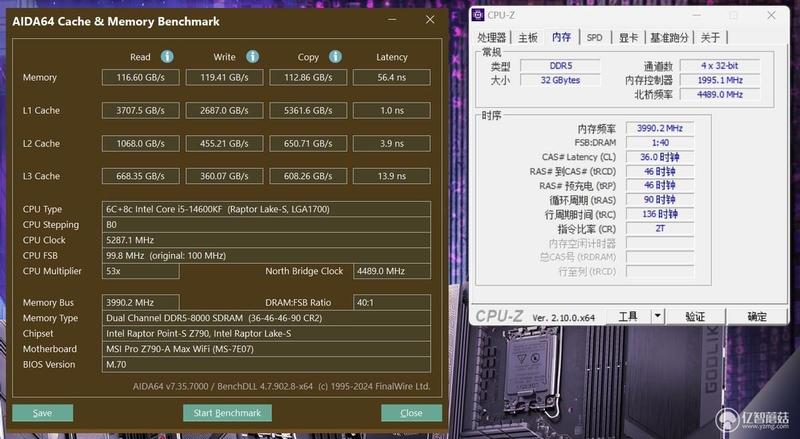800x439 pixels.
Task: Click the Chipset Intel Raptor Point-S Z790 field
Action: click(x=266, y=333)
